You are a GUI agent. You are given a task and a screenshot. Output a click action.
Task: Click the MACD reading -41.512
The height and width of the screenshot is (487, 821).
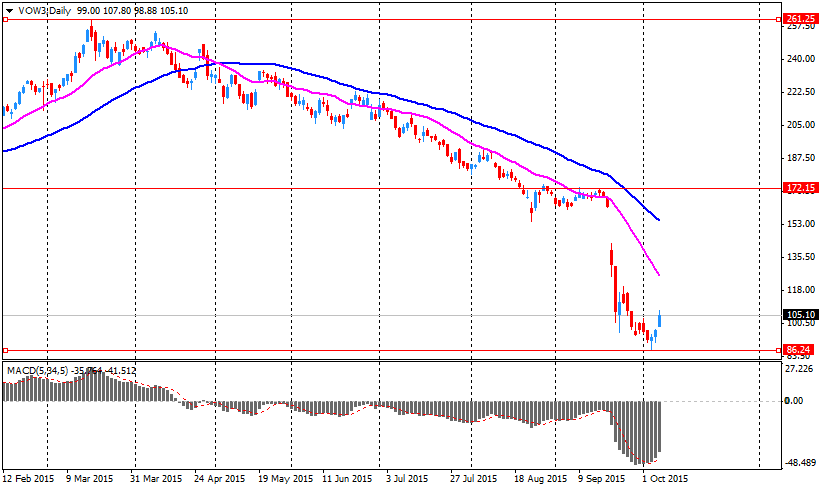[120, 371]
